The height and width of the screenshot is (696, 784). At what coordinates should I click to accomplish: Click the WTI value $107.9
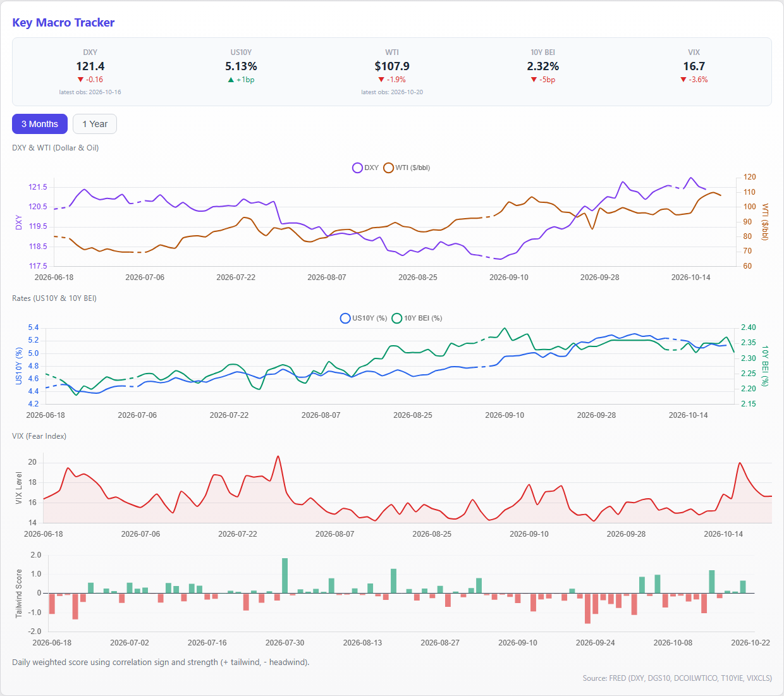click(x=392, y=66)
